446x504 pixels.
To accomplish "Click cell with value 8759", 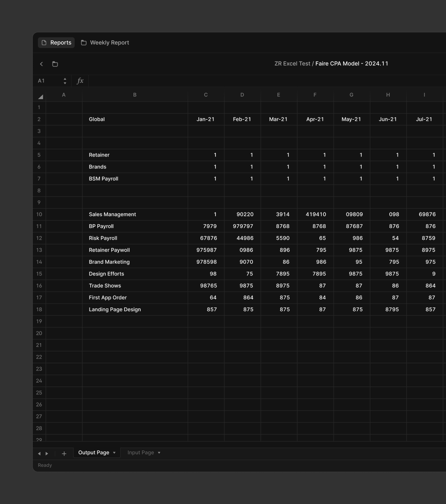I will (424, 238).
